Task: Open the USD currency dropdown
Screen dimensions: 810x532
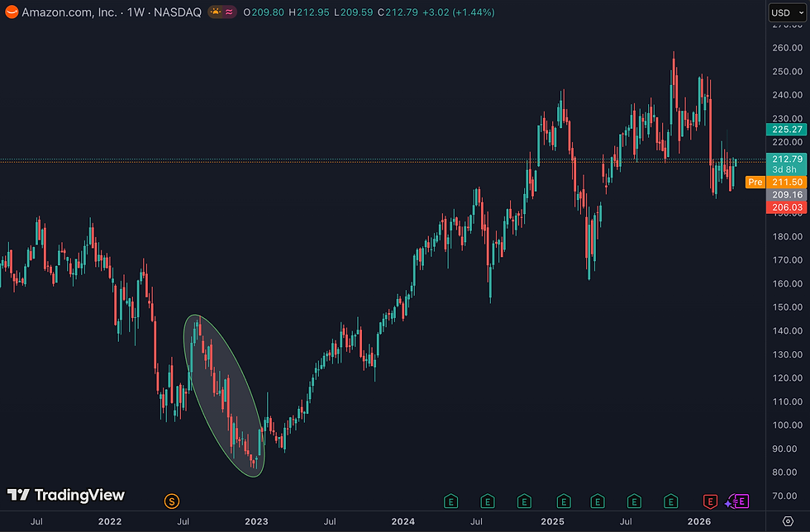Action: tap(787, 12)
